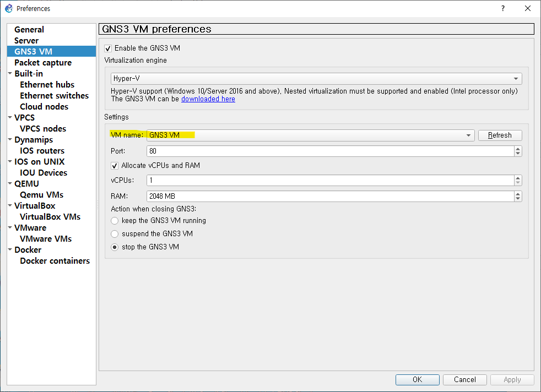541x392 pixels.
Task: Open the VM name dropdown
Action: click(x=311, y=135)
